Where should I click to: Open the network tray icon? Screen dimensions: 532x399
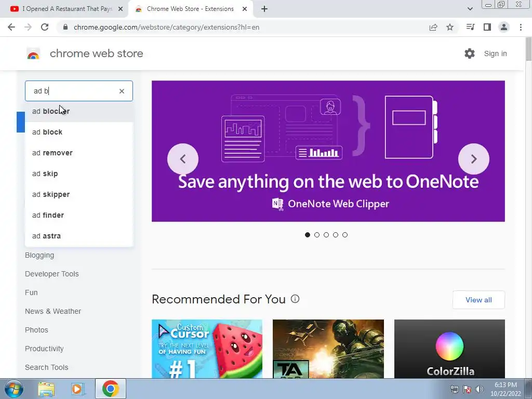pos(454,389)
